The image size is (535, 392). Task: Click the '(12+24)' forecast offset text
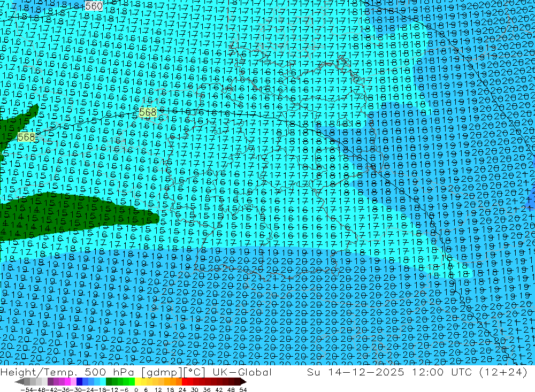(503, 372)
